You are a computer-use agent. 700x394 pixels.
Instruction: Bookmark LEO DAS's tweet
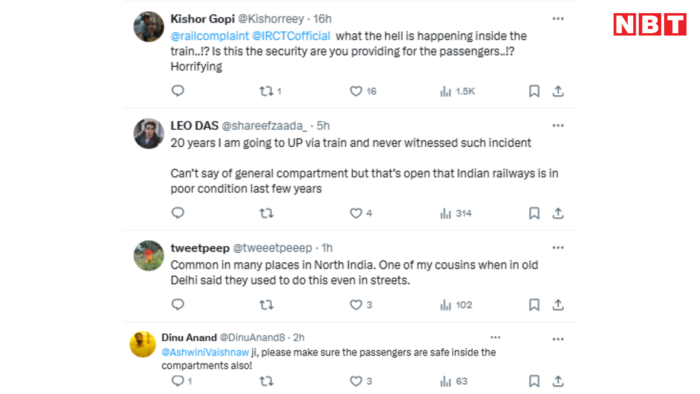point(534,213)
